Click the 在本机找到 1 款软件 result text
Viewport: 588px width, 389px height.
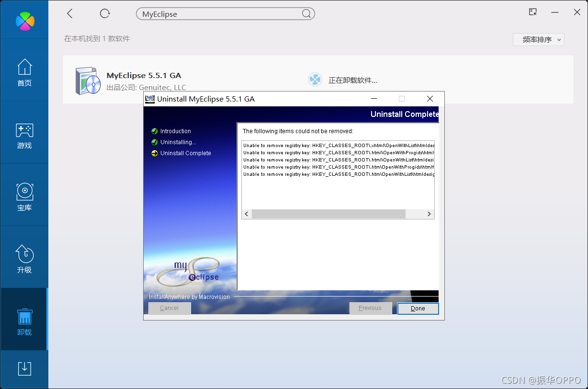(x=97, y=38)
